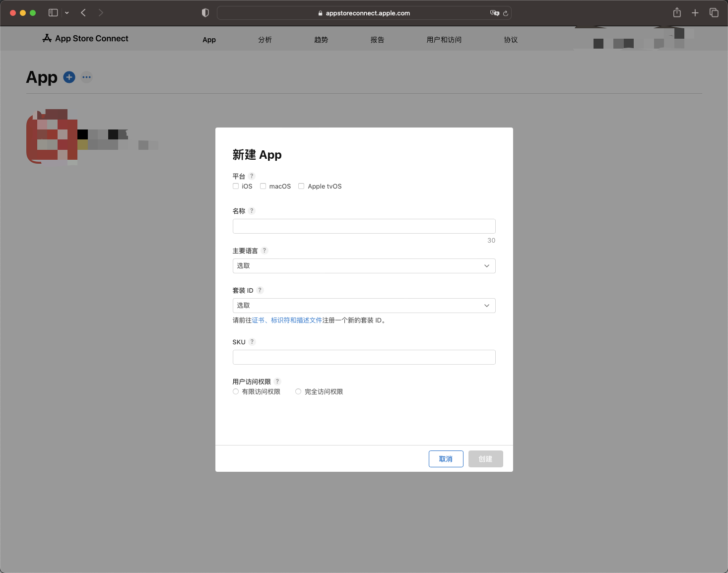This screenshot has height=573, width=728.
Task: Open the 套装 ID dropdown
Action: pos(364,306)
